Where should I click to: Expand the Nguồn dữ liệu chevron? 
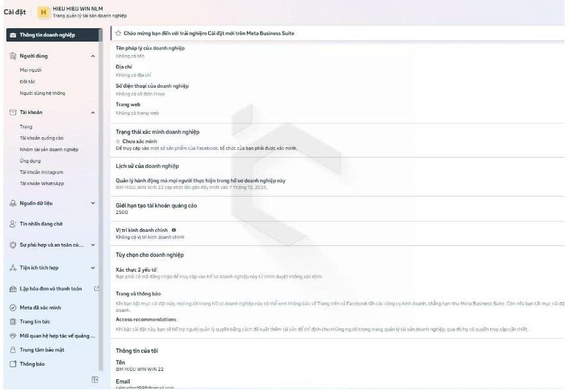click(x=93, y=203)
